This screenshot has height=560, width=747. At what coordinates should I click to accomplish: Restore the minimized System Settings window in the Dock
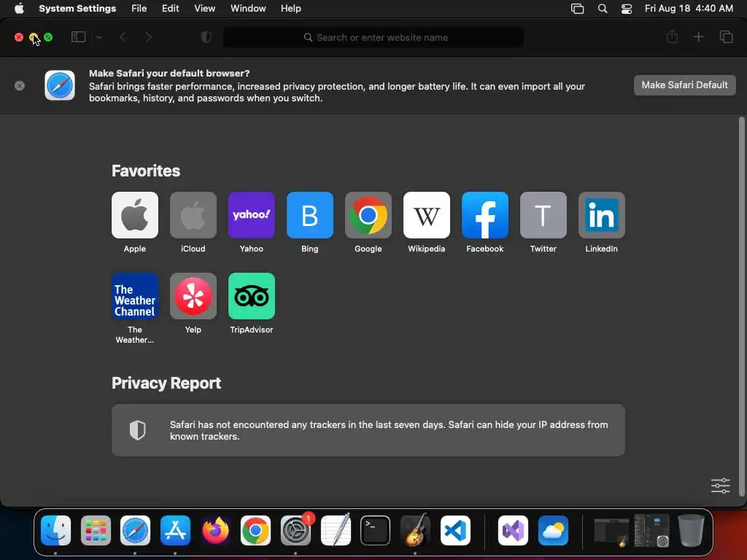tap(651, 530)
